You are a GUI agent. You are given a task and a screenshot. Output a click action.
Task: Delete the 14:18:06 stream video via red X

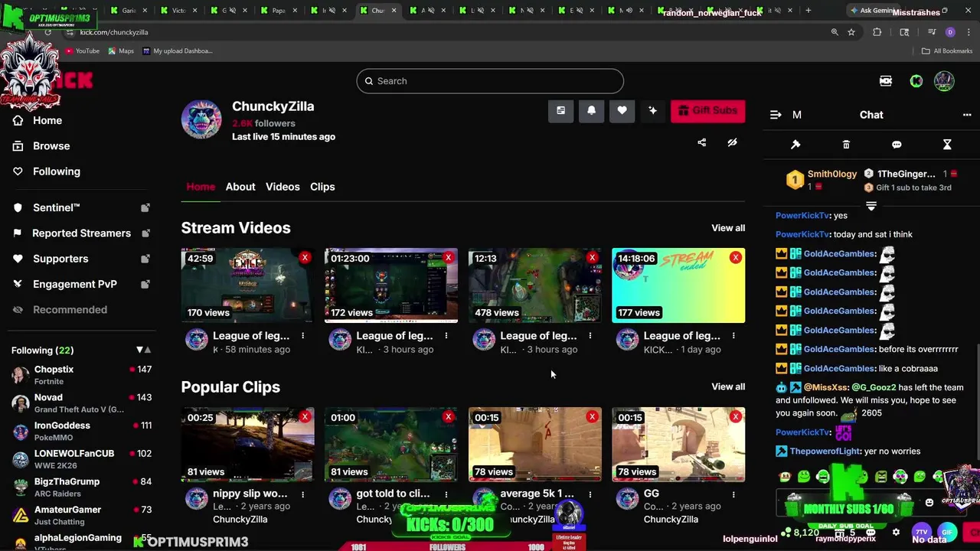coord(735,258)
